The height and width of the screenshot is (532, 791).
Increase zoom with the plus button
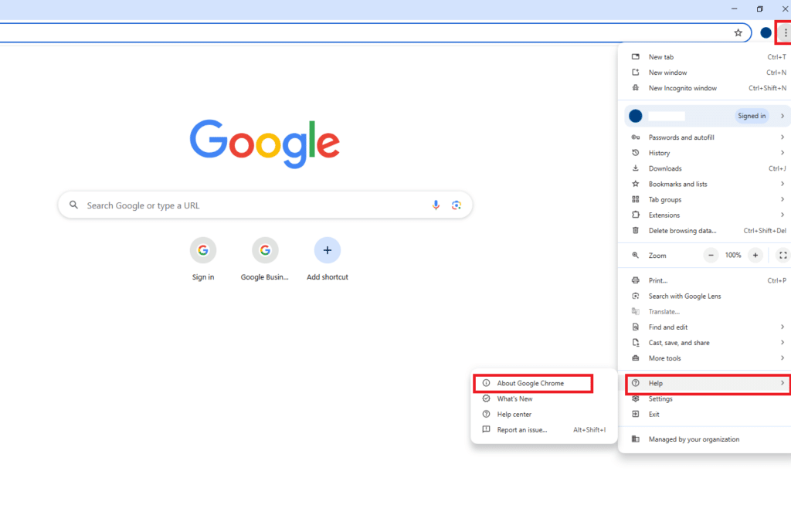(755, 255)
